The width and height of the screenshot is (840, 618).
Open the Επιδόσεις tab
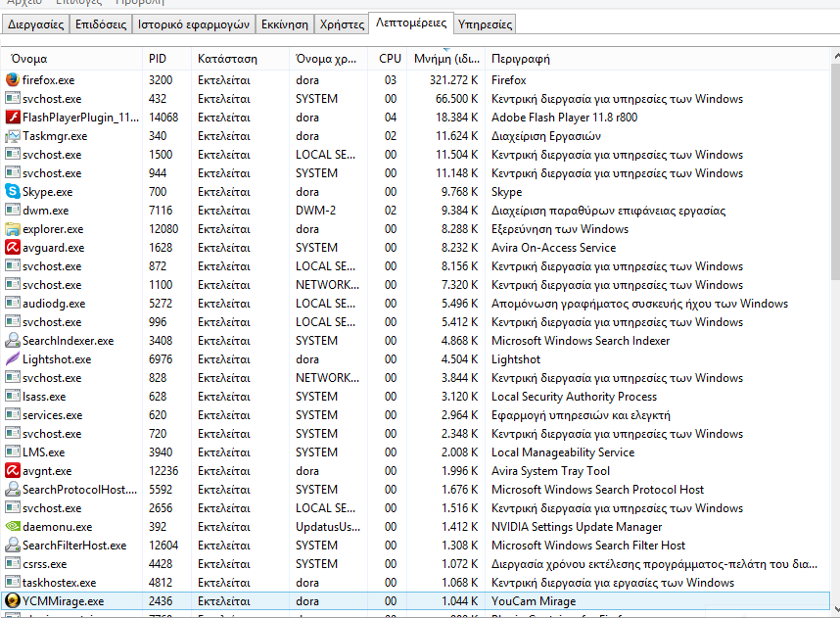click(101, 24)
